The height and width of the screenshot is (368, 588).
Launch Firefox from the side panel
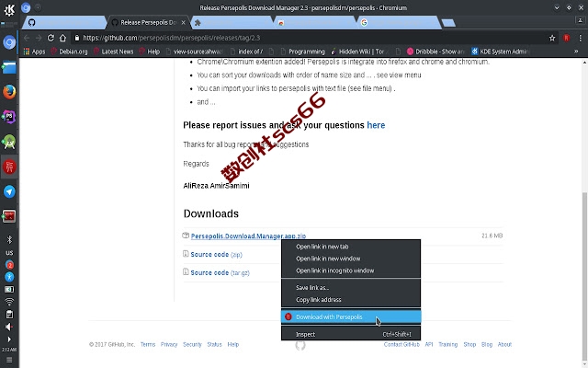9,92
